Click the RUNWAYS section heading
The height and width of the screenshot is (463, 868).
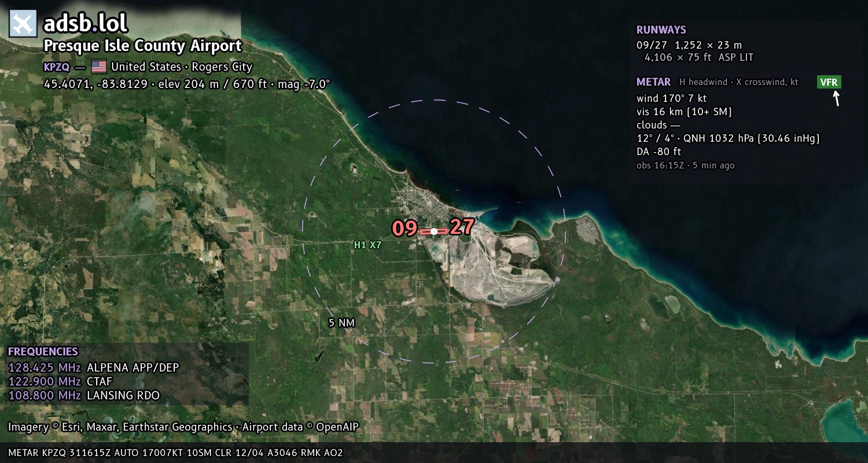point(661,30)
